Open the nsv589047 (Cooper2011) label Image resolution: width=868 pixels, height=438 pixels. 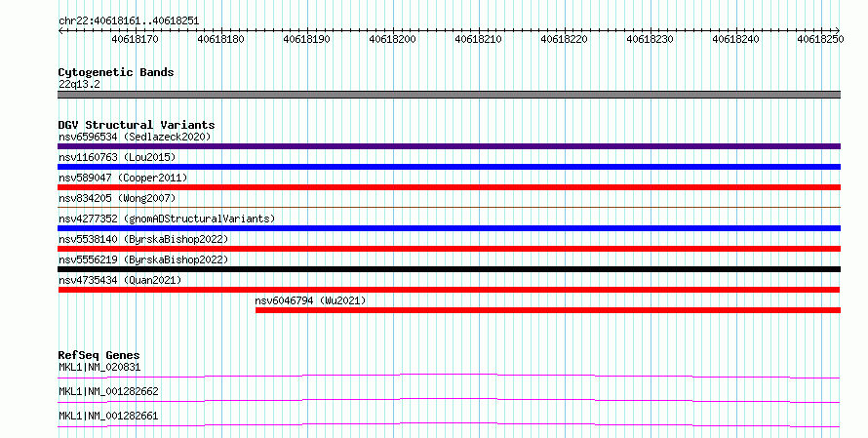pyautogui.click(x=123, y=178)
